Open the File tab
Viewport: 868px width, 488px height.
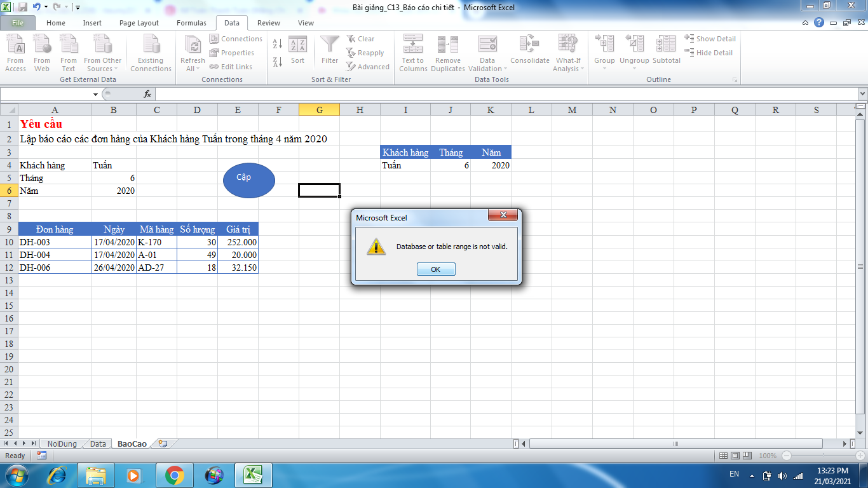[18, 23]
